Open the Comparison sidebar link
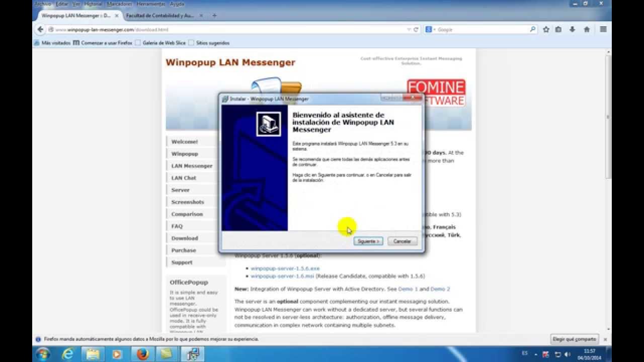Image resolution: width=644 pixels, height=362 pixels. tap(187, 214)
